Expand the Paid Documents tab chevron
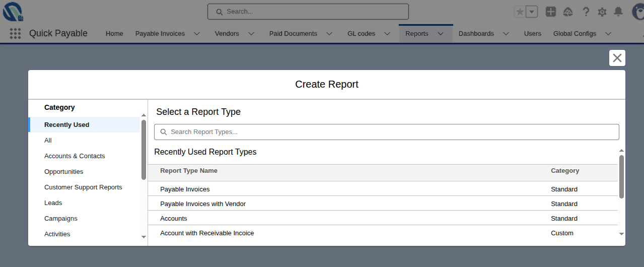This screenshot has height=267, width=644. coord(329,34)
